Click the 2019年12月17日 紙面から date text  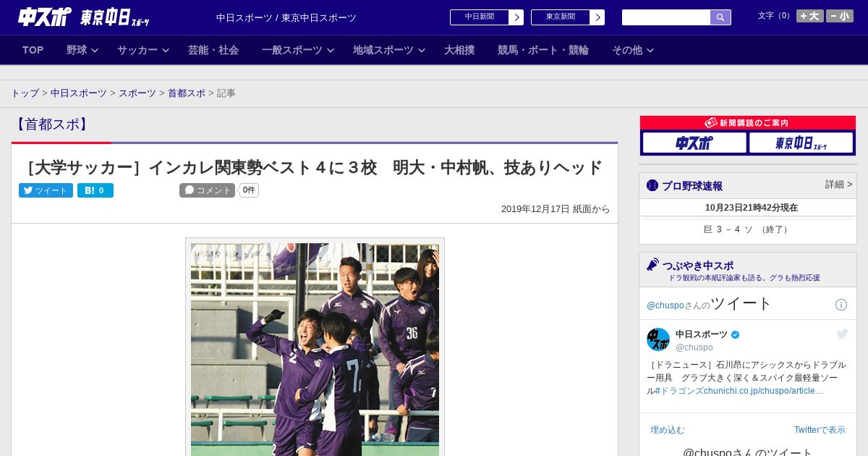(556, 209)
